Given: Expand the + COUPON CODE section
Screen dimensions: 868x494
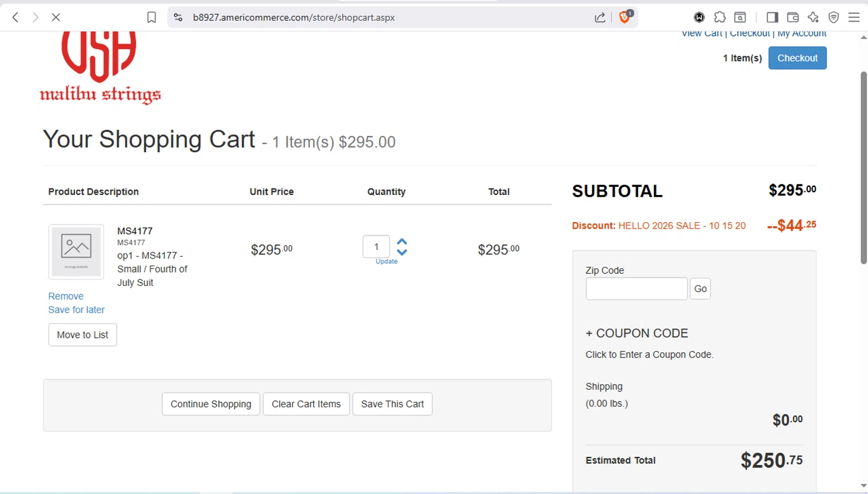Looking at the screenshot, I should point(637,333).
